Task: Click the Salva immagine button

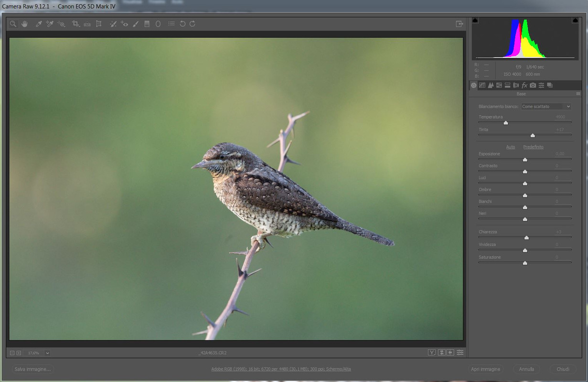Action: tap(33, 369)
